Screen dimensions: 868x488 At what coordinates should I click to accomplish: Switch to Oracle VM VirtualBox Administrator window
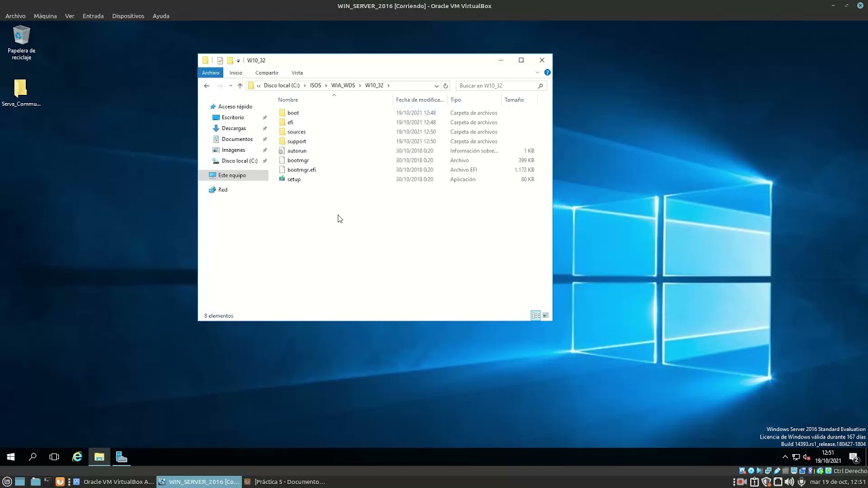114,482
